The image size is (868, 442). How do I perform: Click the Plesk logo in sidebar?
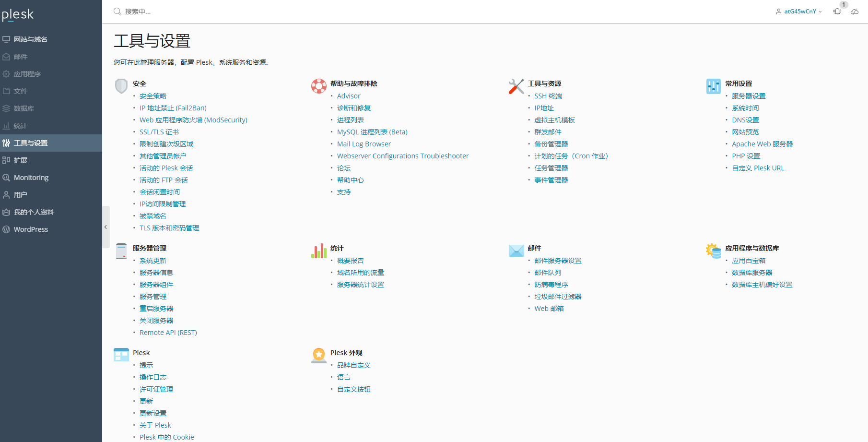click(18, 15)
